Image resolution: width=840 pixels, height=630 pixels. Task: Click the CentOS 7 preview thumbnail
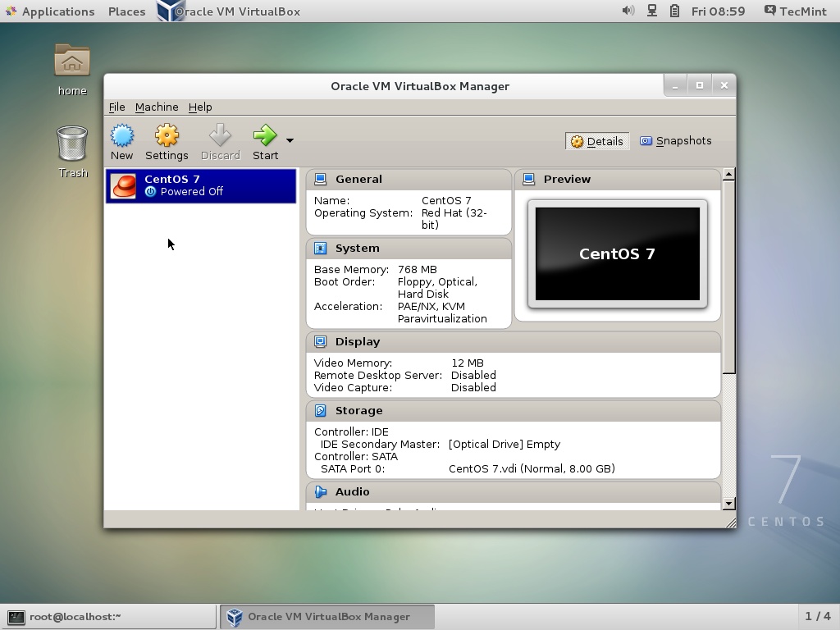617,253
